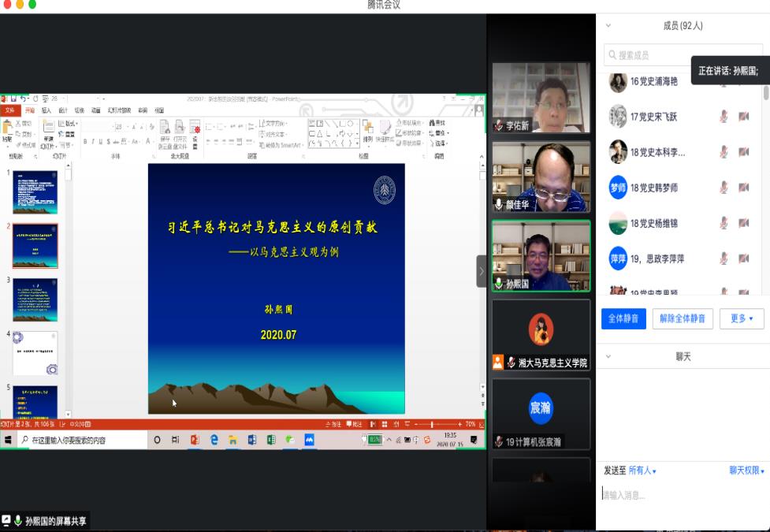Launch Edge browser from the taskbar
770x532 pixels.
[214, 440]
